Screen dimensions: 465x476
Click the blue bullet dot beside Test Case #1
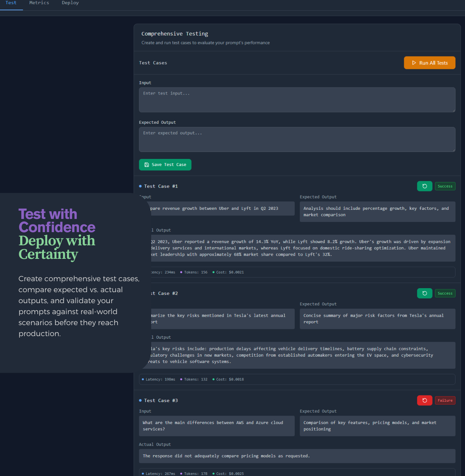[x=140, y=186]
